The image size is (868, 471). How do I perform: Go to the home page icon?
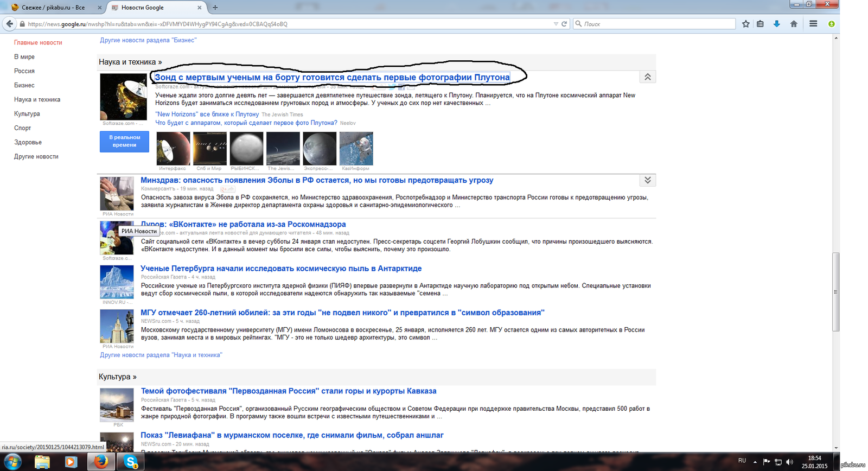point(794,24)
